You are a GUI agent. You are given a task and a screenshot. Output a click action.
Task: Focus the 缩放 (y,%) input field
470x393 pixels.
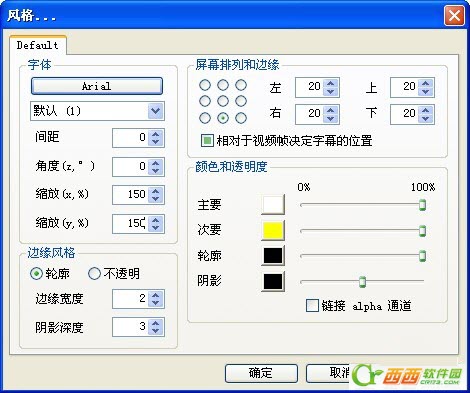point(131,224)
